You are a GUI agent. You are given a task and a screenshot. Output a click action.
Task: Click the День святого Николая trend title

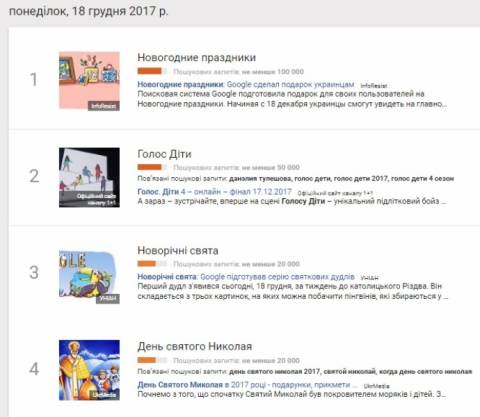(195, 347)
